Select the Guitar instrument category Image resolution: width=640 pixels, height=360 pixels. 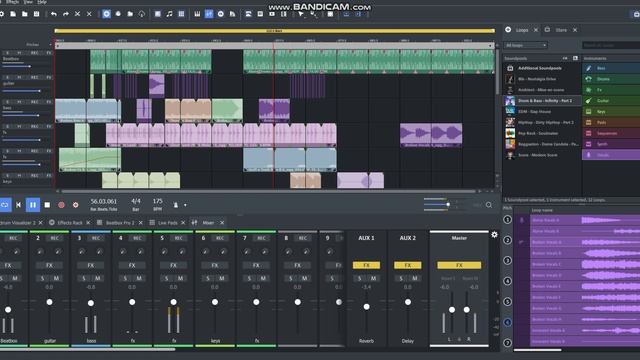coord(611,100)
